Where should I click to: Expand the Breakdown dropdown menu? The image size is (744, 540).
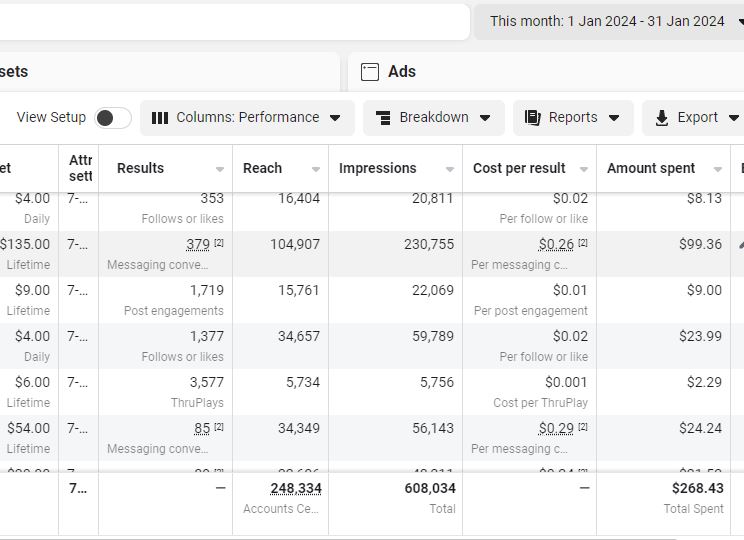(434, 118)
